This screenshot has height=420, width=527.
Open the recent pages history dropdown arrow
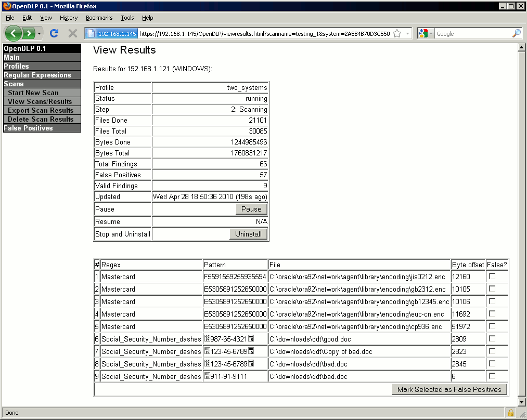point(39,34)
